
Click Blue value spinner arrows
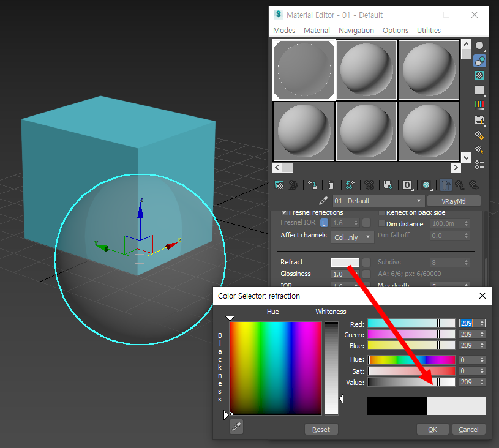482,346
